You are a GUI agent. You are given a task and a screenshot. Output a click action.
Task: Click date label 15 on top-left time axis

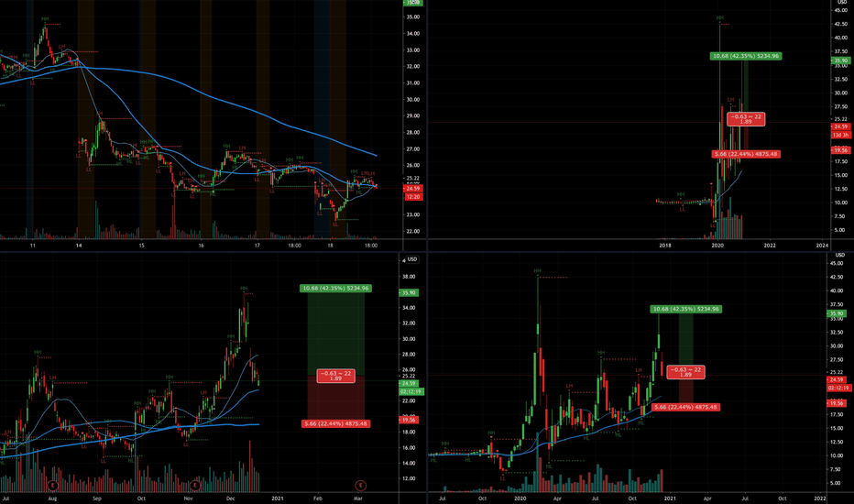click(141, 246)
